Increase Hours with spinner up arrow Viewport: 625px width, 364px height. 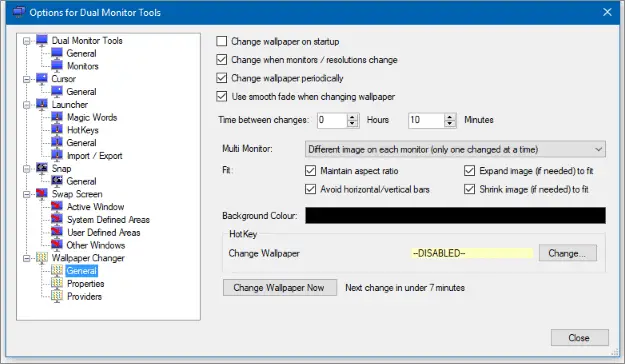click(352, 117)
